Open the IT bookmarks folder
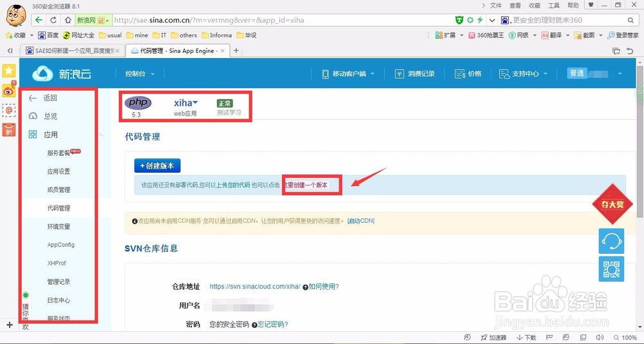Viewport: 644px width, 344px height. click(159, 35)
